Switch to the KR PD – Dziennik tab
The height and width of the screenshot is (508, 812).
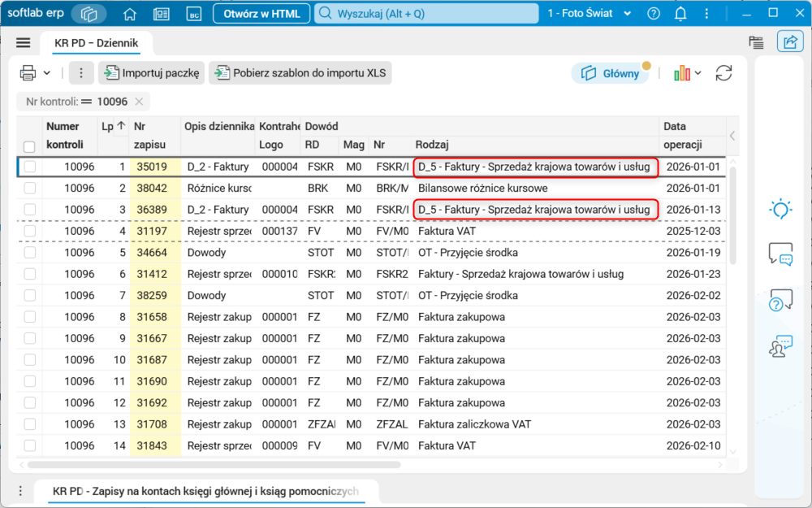click(x=97, y=43)
